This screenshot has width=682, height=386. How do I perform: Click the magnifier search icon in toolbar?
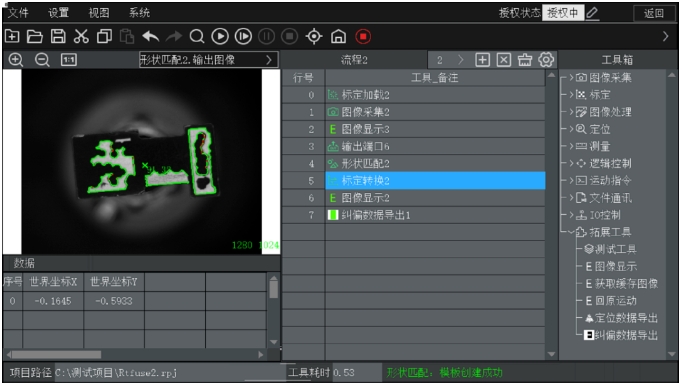[197, 36]
